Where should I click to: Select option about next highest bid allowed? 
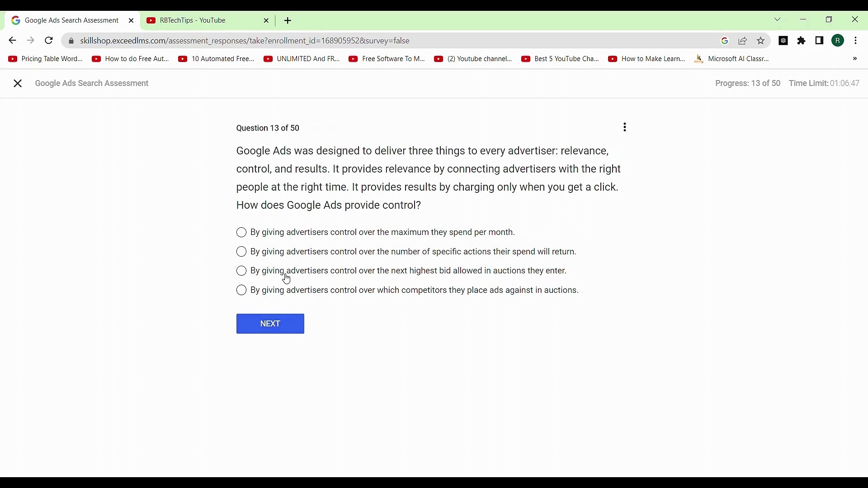pyautogui.click(x=241, y=271)
